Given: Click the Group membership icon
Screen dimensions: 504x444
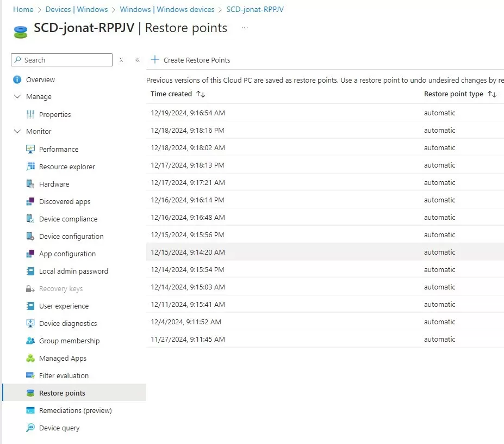Looking at the screenshot, I should [x=30, y=341].
